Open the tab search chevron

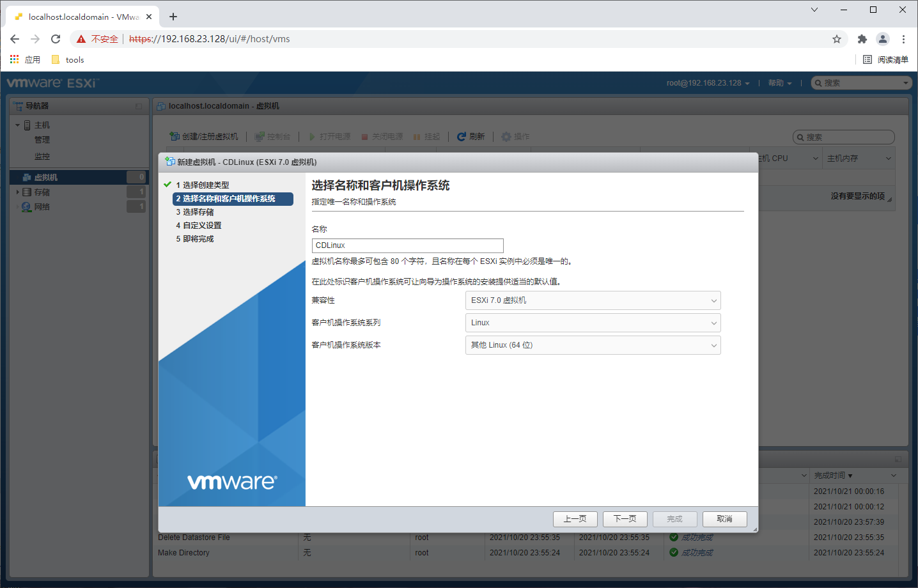pyautogui.click(x=814, y=10)
